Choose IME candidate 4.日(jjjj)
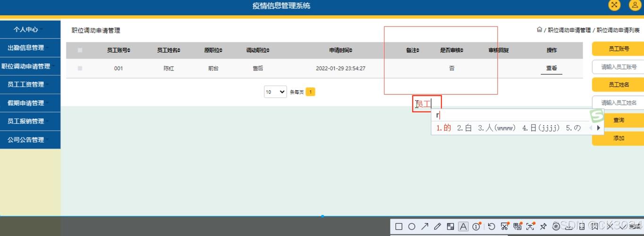The image size is (644, 236). [x=541, y=128]
